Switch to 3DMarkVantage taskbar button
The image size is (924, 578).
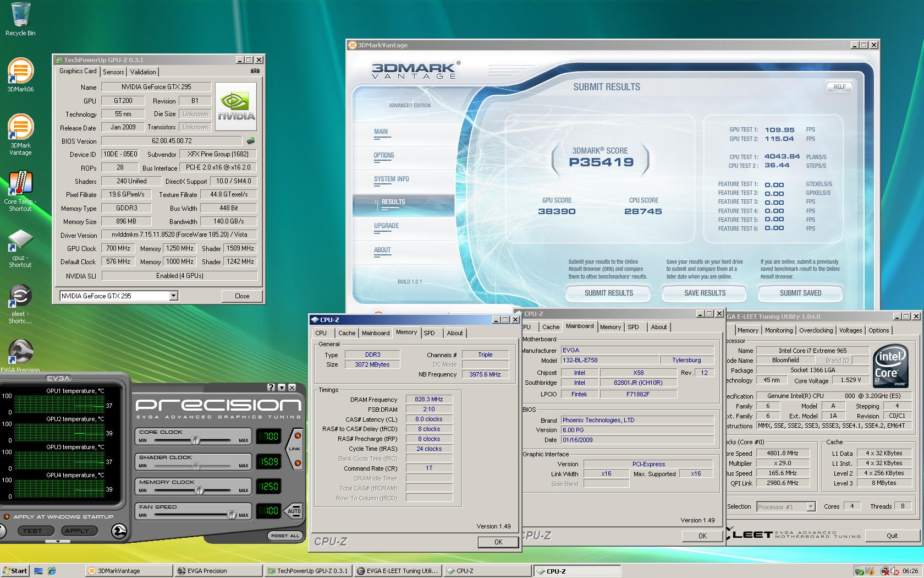[128, 571]
